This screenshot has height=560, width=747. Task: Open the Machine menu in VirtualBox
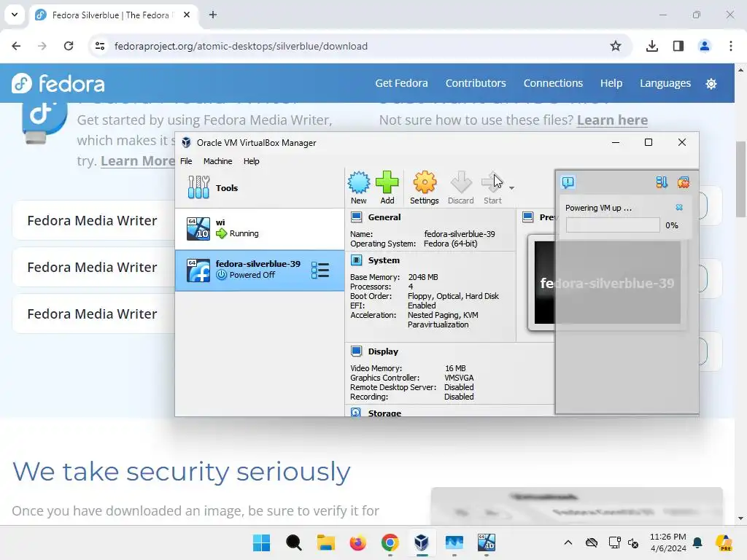point(217,161)
